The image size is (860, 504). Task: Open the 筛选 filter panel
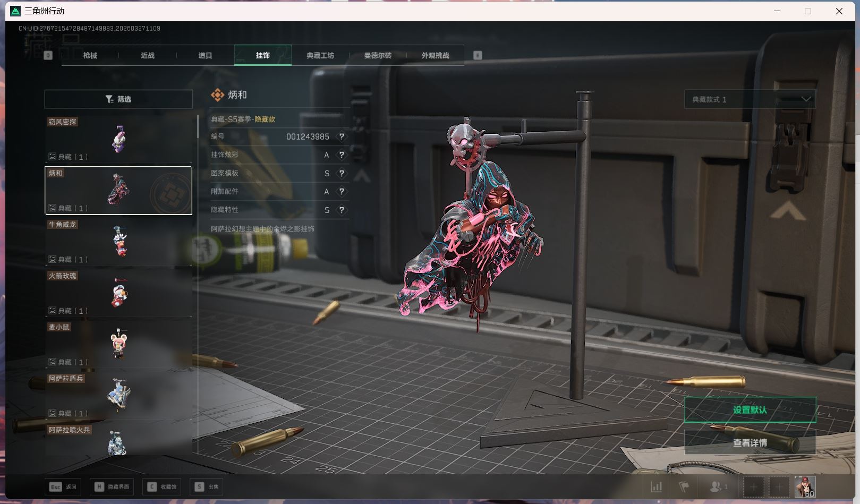118,99
